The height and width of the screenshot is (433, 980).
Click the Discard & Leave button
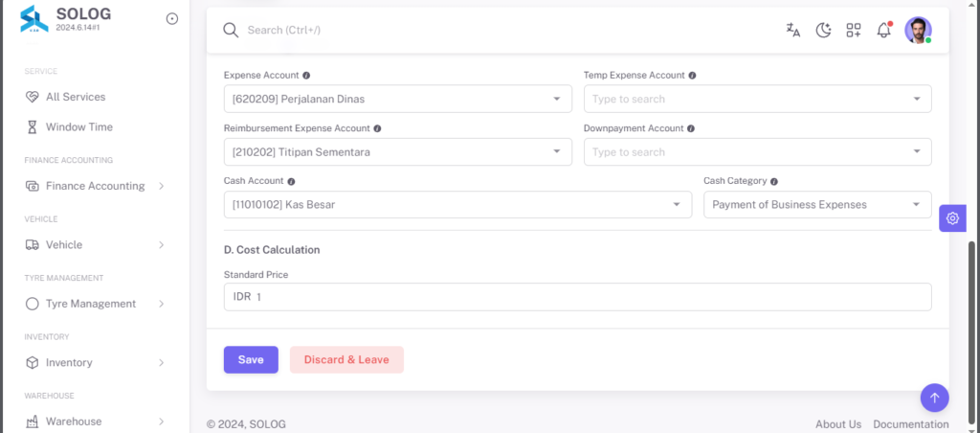[346, 360]
